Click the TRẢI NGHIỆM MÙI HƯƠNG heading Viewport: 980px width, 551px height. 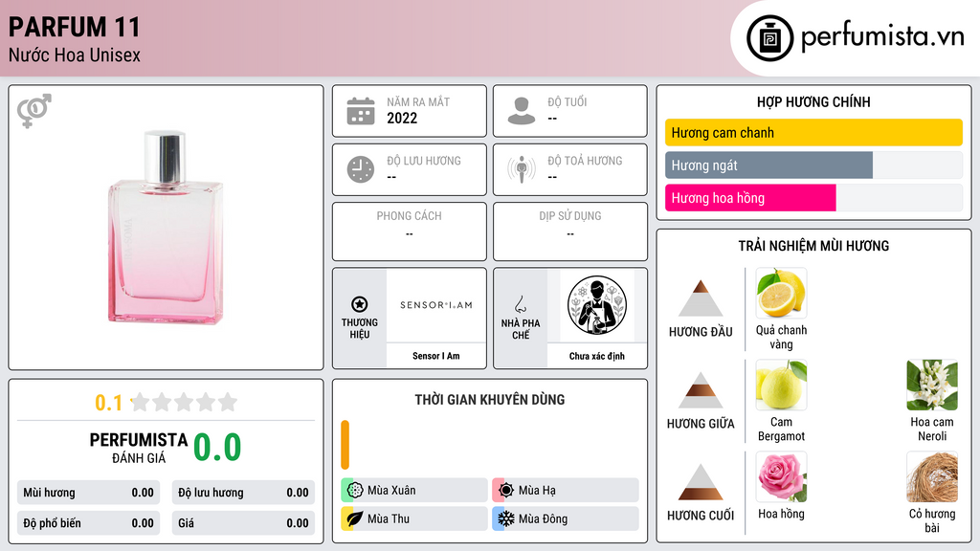pyautogui.click(x=813, y=246)
